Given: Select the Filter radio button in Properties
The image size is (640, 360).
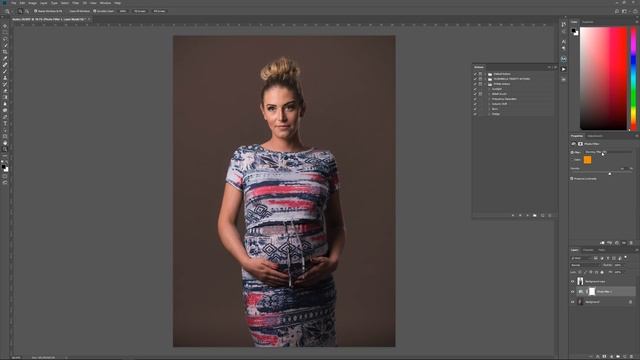Looking at the screenshot, I should tap(572, 152).
